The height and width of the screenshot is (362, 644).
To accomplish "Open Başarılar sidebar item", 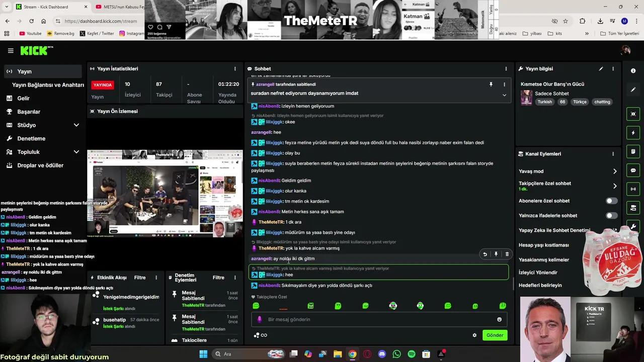I will (29, 112).
